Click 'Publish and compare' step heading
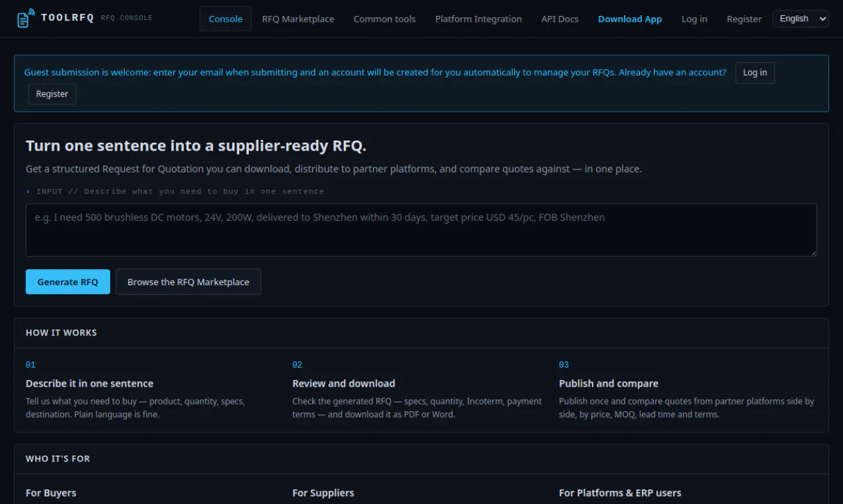Image resolution: width=843 pixels, height=504 pixels. click(x=609, y=383)
